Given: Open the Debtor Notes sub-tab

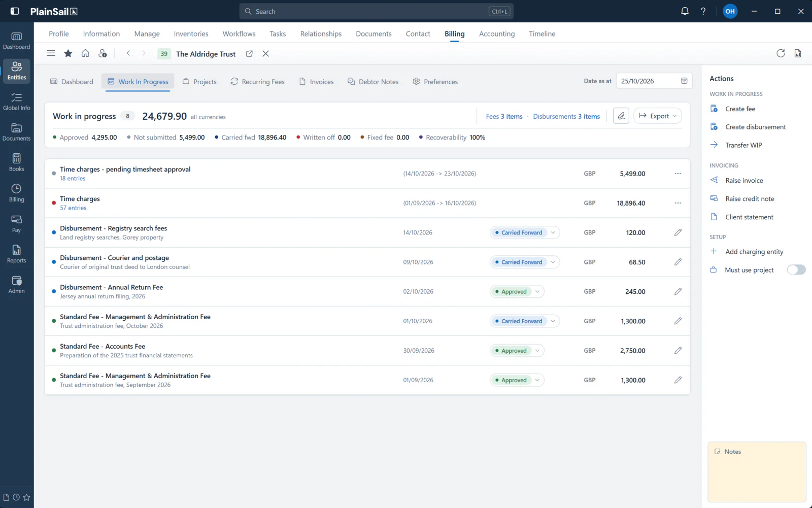Looking at the screenshot, I should (373, 82).
